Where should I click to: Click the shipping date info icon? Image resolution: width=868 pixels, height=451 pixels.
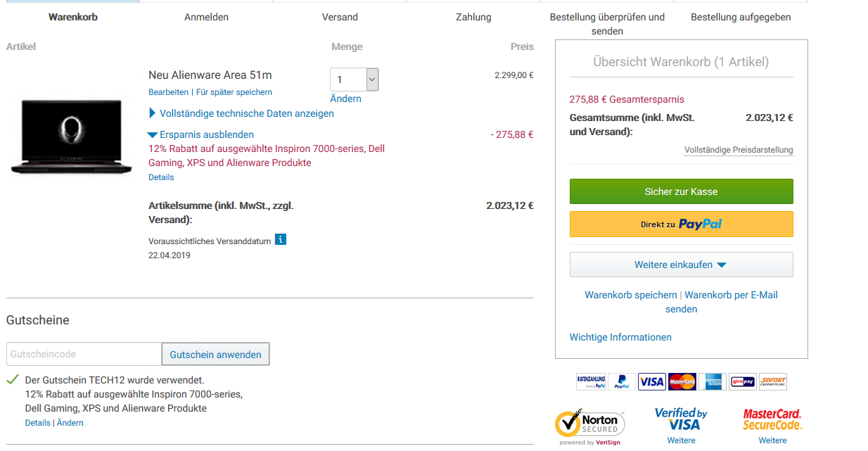click(x=281, y=239)
